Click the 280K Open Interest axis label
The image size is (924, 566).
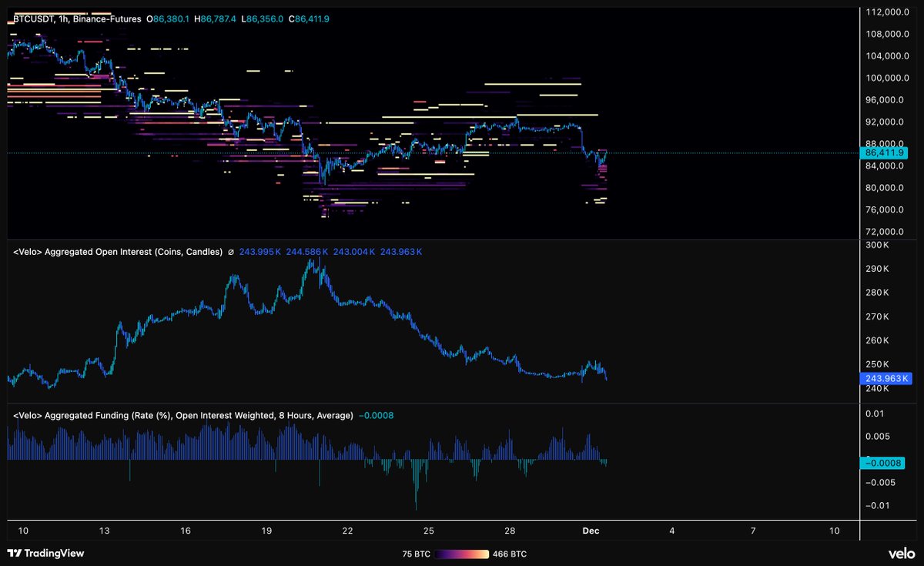[x=877, y=293]
